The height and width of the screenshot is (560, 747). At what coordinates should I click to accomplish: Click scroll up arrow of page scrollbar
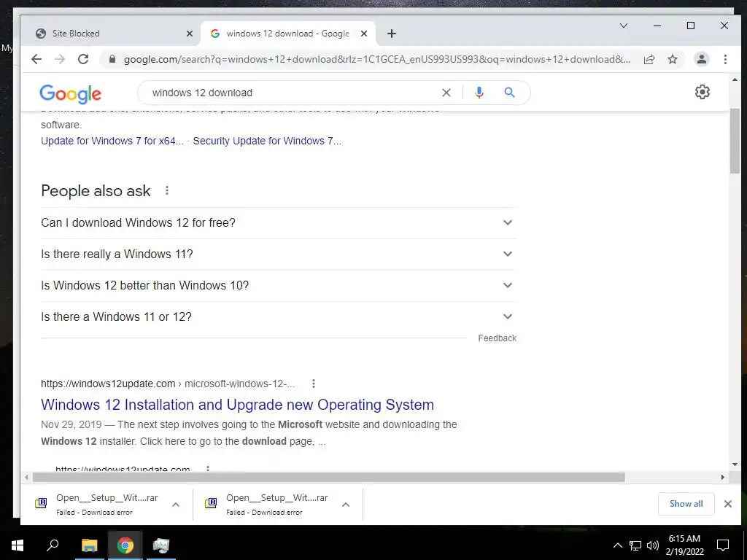[x=735, y=79]
